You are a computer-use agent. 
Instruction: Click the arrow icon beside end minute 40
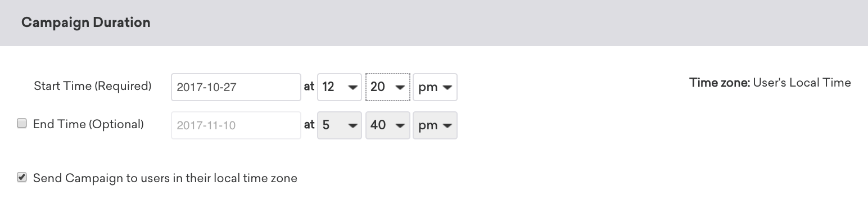(x=400, y=125)
